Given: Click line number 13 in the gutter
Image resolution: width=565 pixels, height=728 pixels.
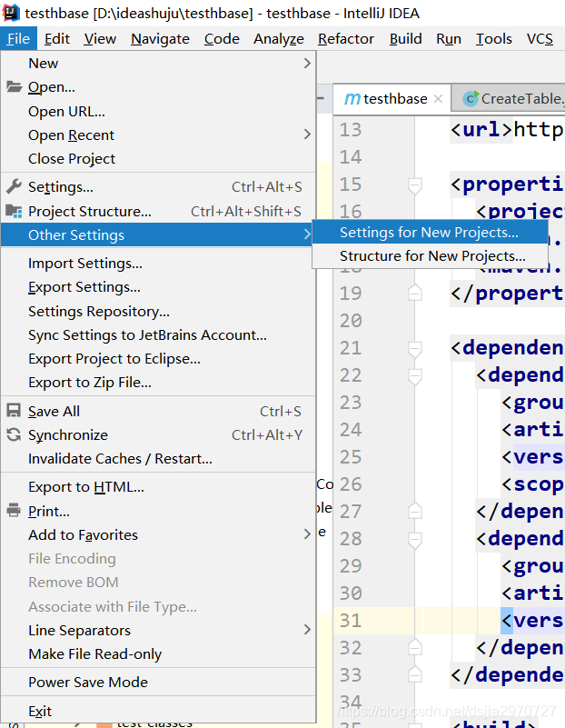Looking at the screenshot, I should 351,130.
